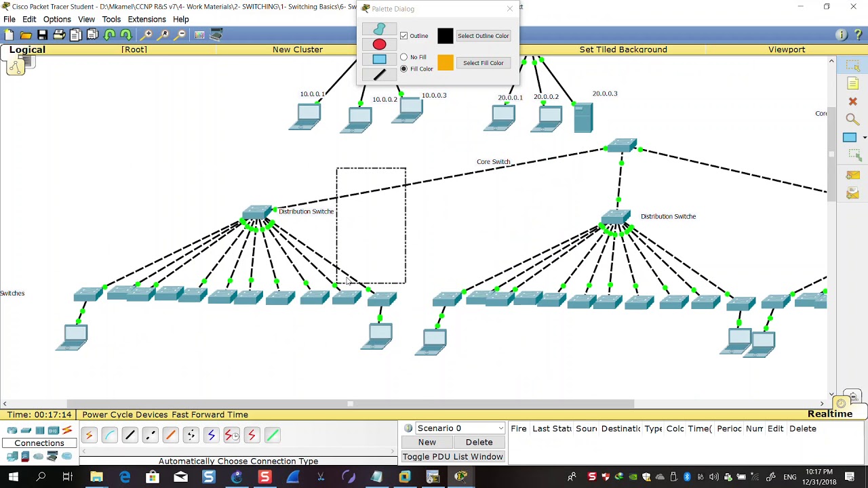The height and width of the screenshot is (488, 868).
Task: Open the Options menu
Action: (57, 19)
